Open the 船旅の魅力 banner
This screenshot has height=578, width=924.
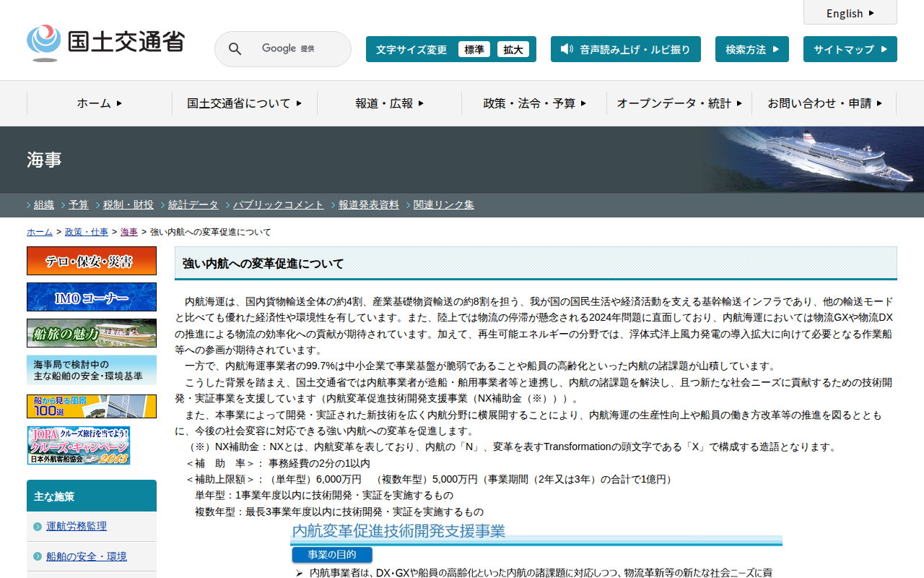coord(92,333)
